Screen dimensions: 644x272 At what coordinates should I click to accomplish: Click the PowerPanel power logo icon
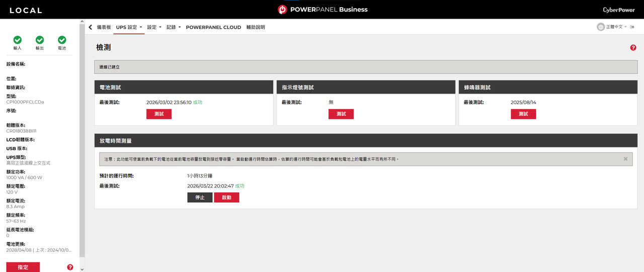point(282,10)
